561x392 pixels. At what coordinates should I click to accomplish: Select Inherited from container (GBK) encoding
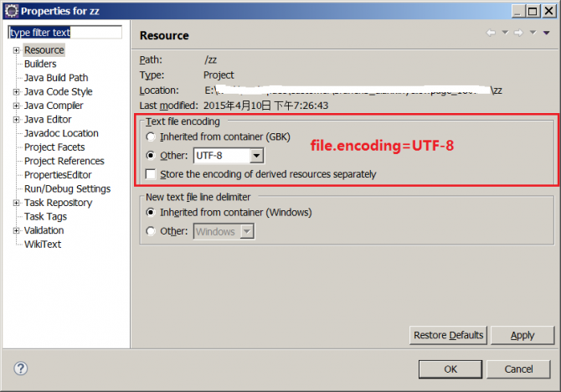[x=151, y=137]
